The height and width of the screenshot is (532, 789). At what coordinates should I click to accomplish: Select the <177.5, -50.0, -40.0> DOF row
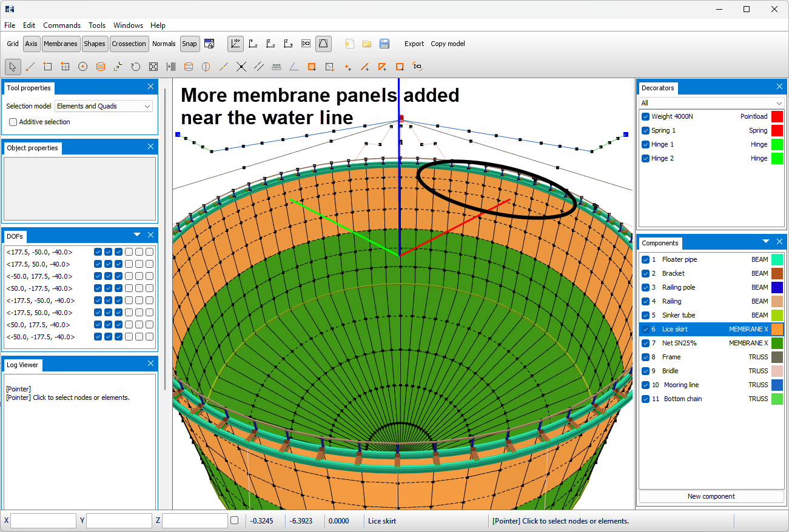79,252
